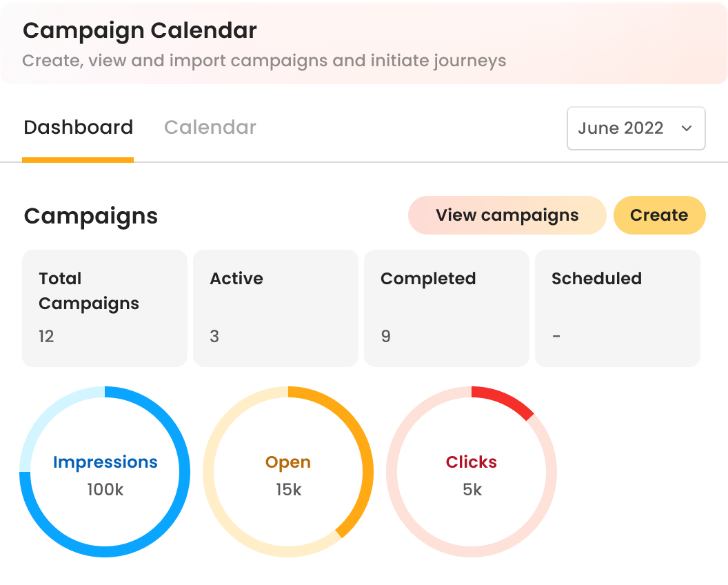Click the 100k impressions value

[105, 490]
